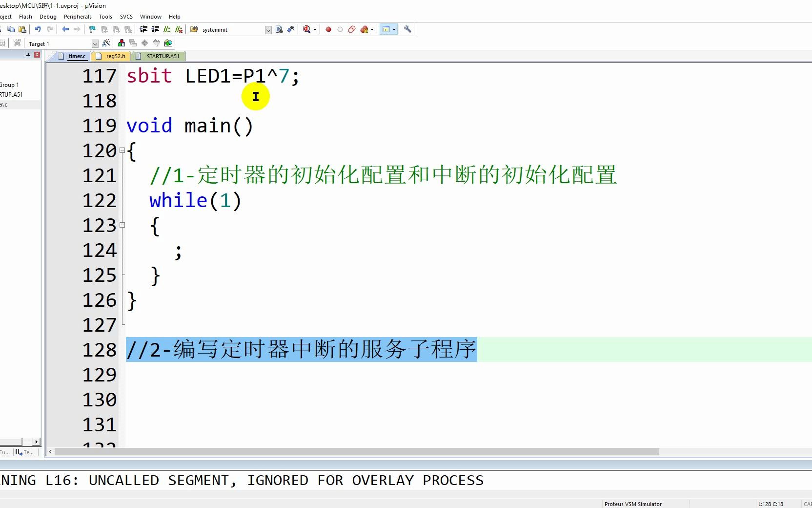This screenshot has height=508, width=812.
Task: Click the Proteus VSM Simulator status text
Action: (633, 504)
